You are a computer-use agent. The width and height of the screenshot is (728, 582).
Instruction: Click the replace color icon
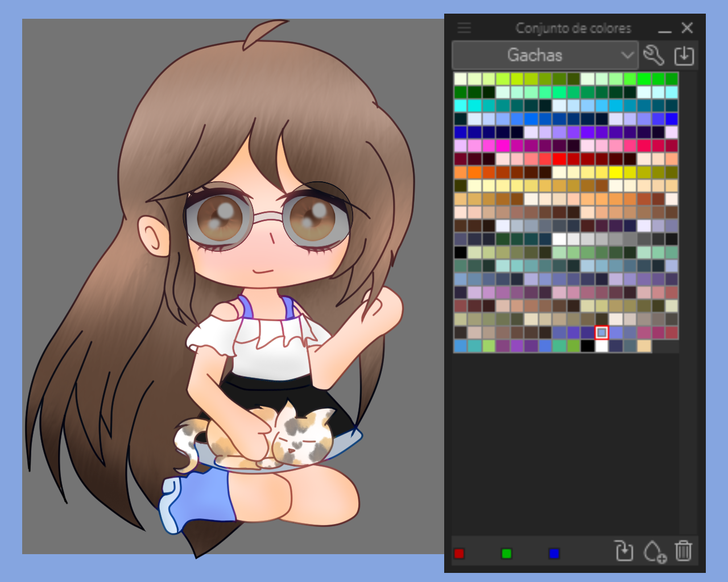pos(624,551)
